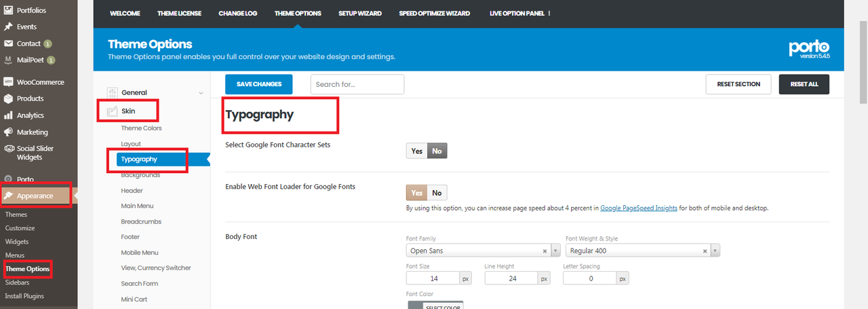Open Analytics via its bar chart icon
868x309 pixels.
coord(8,115)
